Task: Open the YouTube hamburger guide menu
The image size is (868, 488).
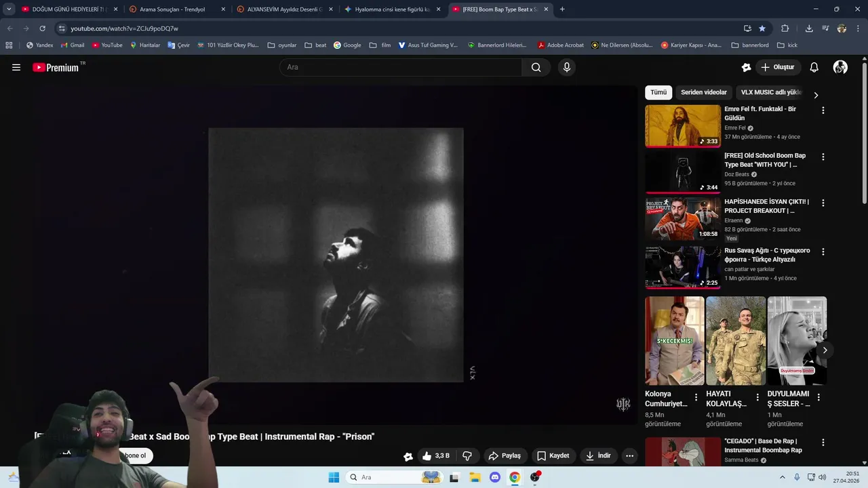Action: pos(16,67)
